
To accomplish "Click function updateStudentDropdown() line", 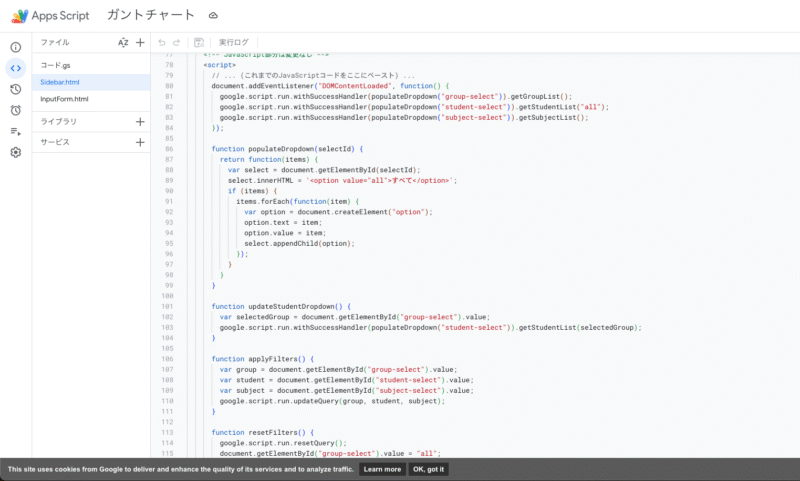I will click(281, 307).
